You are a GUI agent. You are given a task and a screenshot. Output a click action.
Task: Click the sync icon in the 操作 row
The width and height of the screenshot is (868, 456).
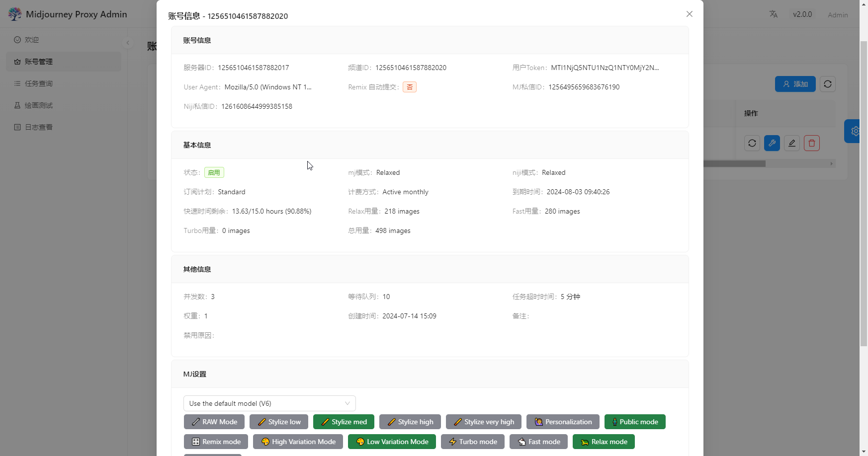[x=752, y=143]
